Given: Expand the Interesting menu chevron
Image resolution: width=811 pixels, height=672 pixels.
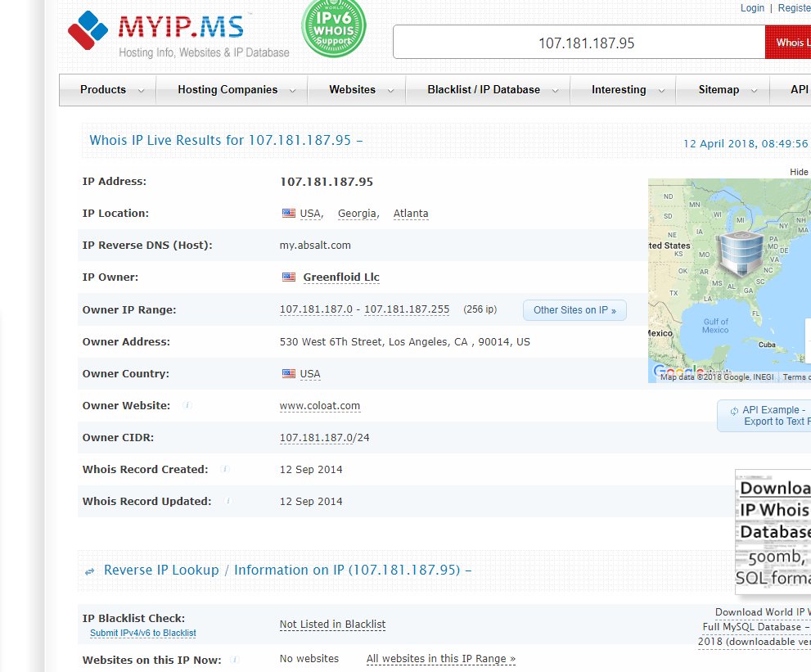Looking at the screenshot, I should (x=661, y=91).
